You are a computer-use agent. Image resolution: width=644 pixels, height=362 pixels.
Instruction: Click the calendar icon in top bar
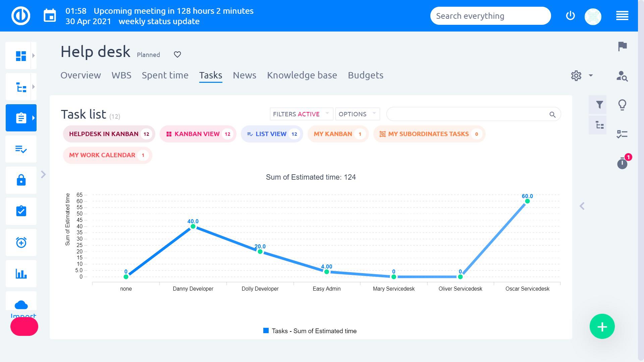coord(50,16)
